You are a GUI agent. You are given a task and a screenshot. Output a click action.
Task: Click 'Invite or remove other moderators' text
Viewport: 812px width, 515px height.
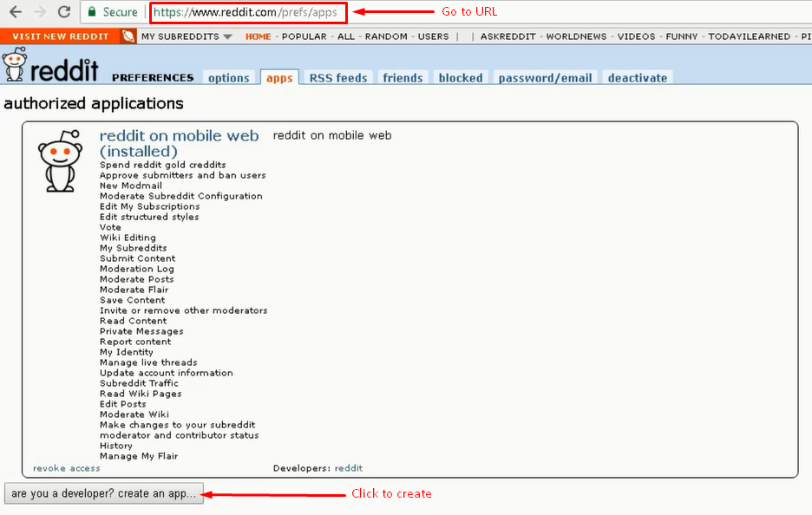[x=184, y=310]
